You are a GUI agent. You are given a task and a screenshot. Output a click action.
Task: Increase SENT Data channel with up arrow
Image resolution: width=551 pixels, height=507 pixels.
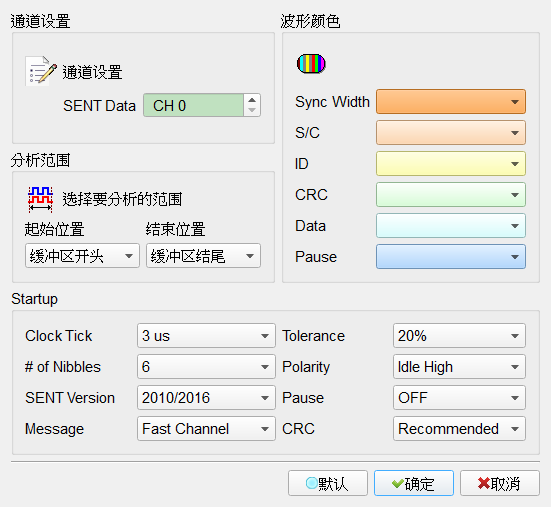(252, 100)
